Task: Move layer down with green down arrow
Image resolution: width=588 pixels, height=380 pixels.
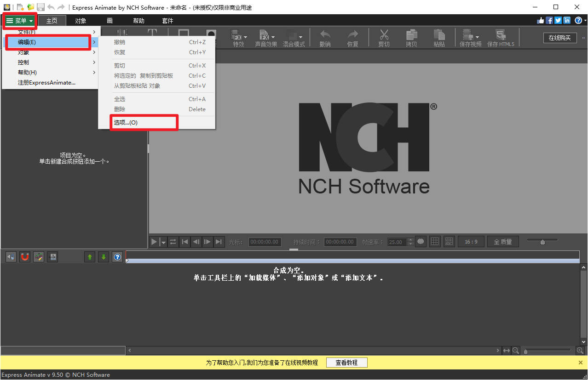Action: pyautogui.click(x=104, y=257)
